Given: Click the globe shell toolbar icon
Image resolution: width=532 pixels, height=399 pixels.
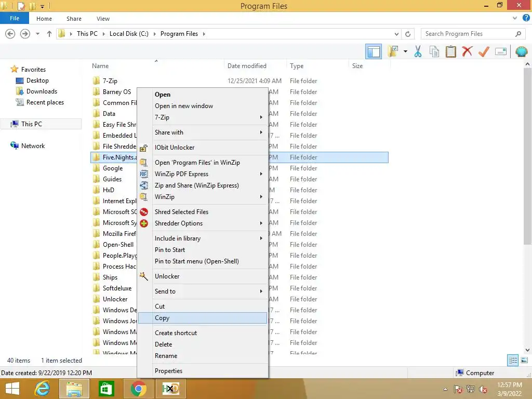Looking at the screenshot, I should tap(522, 51).
